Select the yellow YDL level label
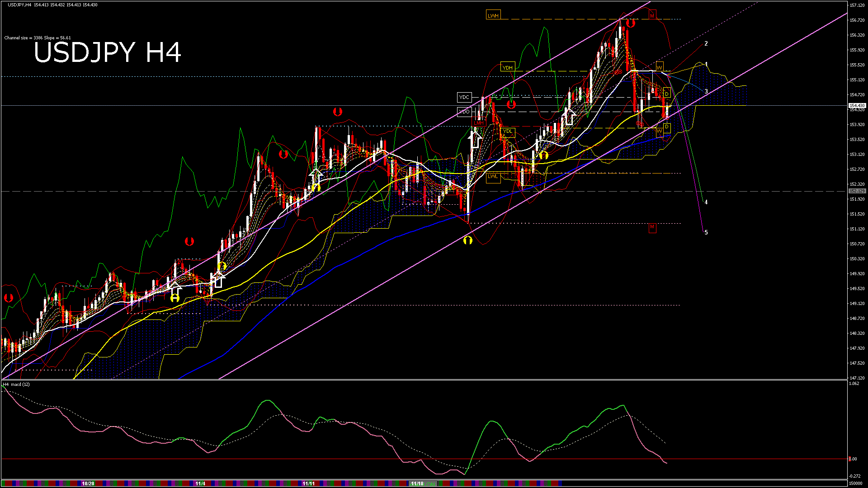The height and width of the screenshot is (488, 868). point(508,131)
